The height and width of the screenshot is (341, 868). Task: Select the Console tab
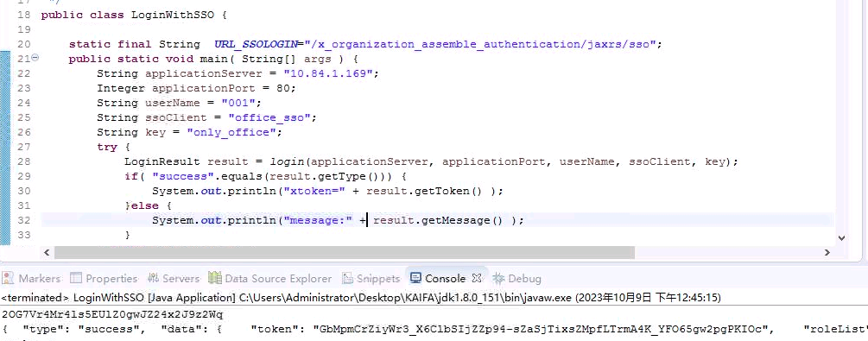[439, 279]
